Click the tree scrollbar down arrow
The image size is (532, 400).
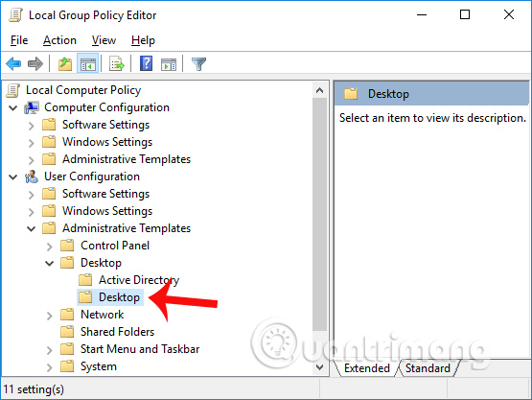tap(319, 366)
